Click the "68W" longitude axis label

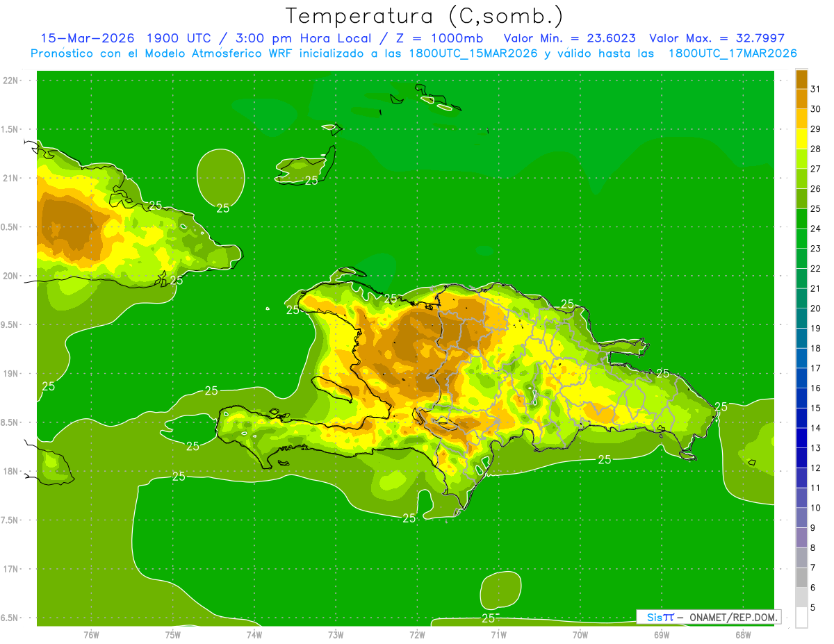(743, 634)
